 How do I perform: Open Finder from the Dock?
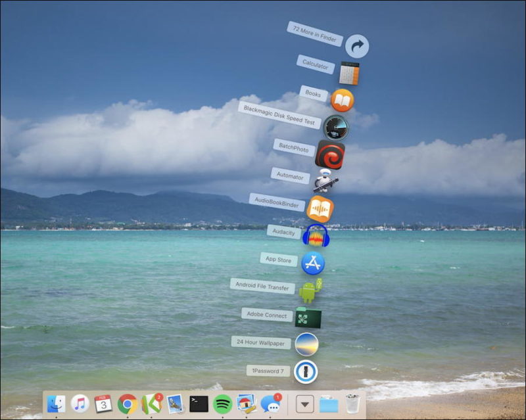point(56,404)
